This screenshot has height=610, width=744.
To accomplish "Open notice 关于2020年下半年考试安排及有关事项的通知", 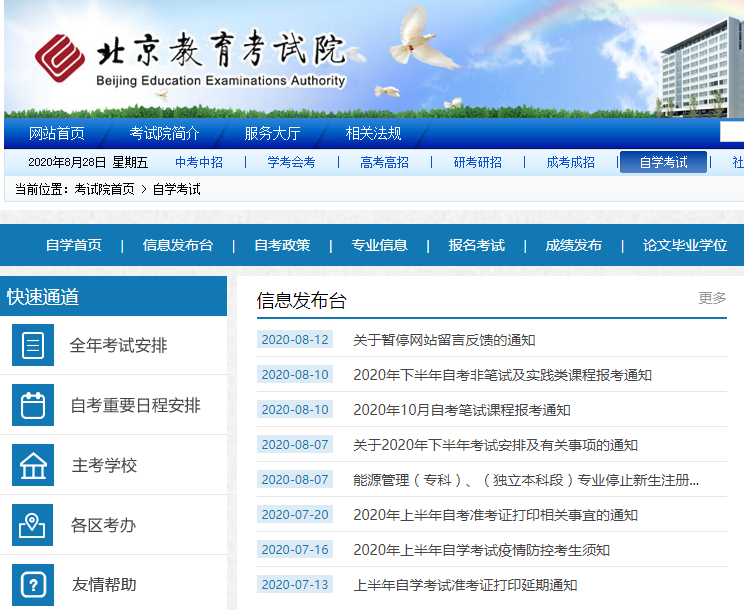I will 495,445.
